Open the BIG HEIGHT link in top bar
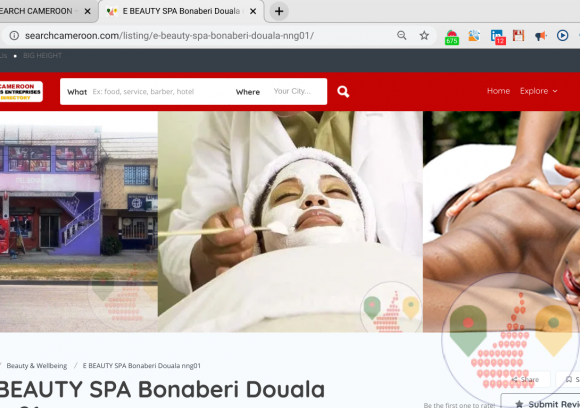 42,55
